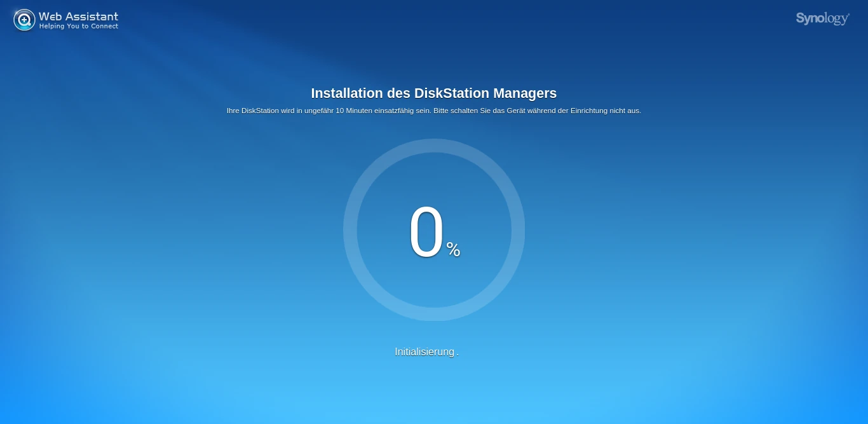Click the "Ihre DiskStation wird in ungefähr 10 Minuten" message

tap(434, 111)
